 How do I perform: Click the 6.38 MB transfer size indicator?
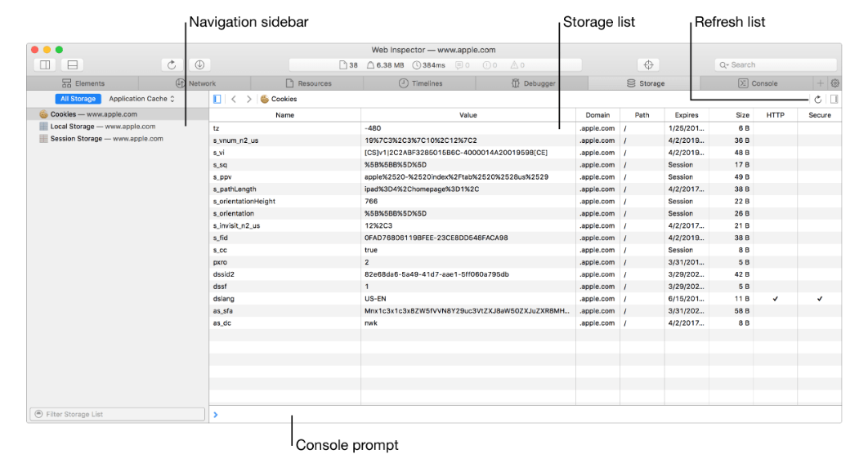[385, 65]
